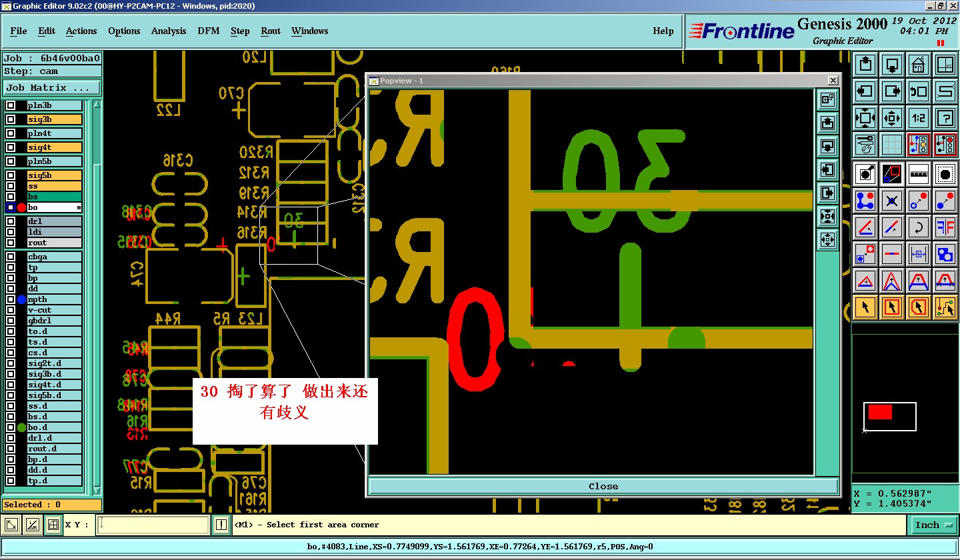This screenshot has width=960, height=560.
Task: Click layer list scrollbar up arrow
Action: (97, 105)
